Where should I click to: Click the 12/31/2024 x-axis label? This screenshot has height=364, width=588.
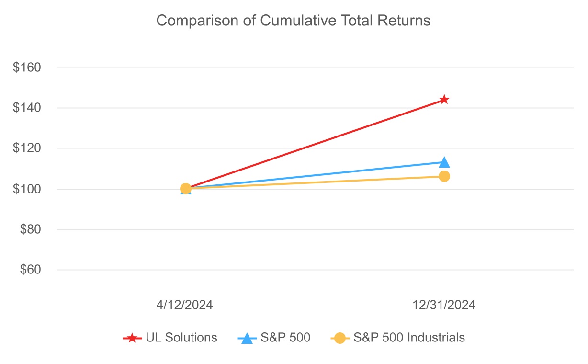[444, 305]
